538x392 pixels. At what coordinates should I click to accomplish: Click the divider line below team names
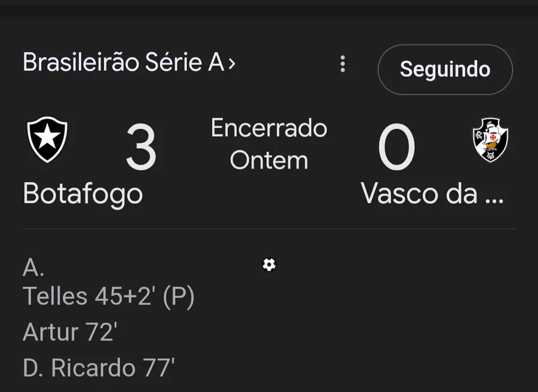pos(269,229)
